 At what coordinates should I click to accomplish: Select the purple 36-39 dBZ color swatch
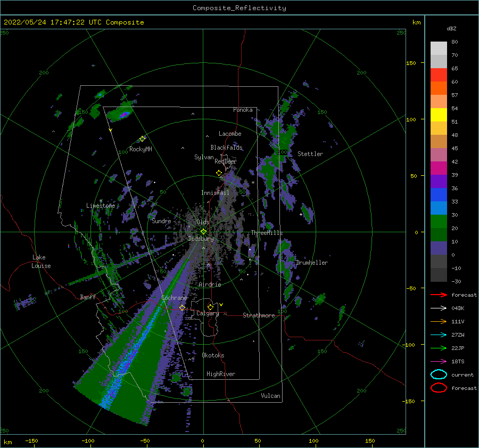click(439, 182)
